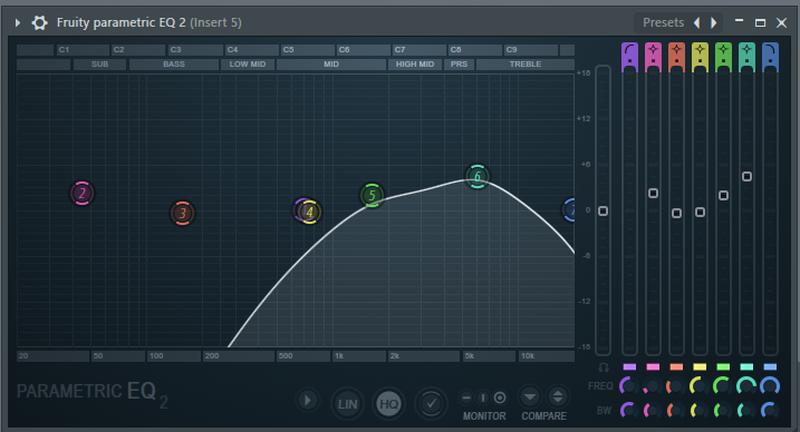
Task: Click the green band 5 color swatch
Action: [x=723, y=367]
